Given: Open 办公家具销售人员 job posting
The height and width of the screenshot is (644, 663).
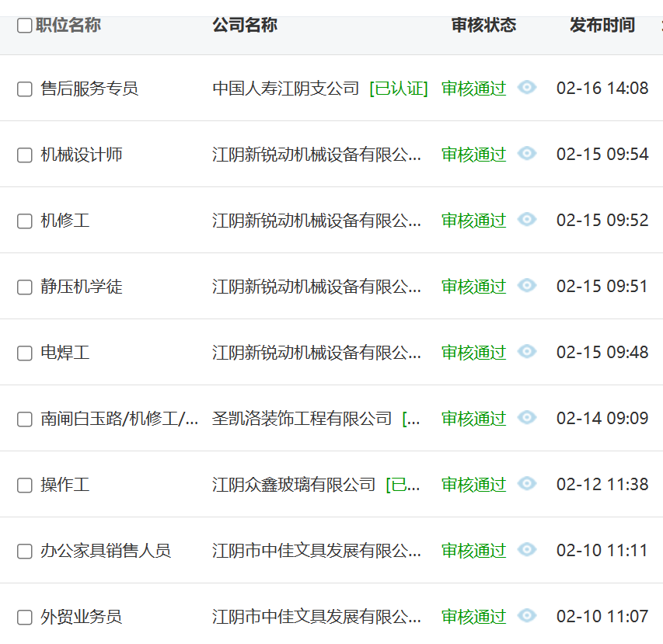Looking at the screenshot, I should (106, 551).
